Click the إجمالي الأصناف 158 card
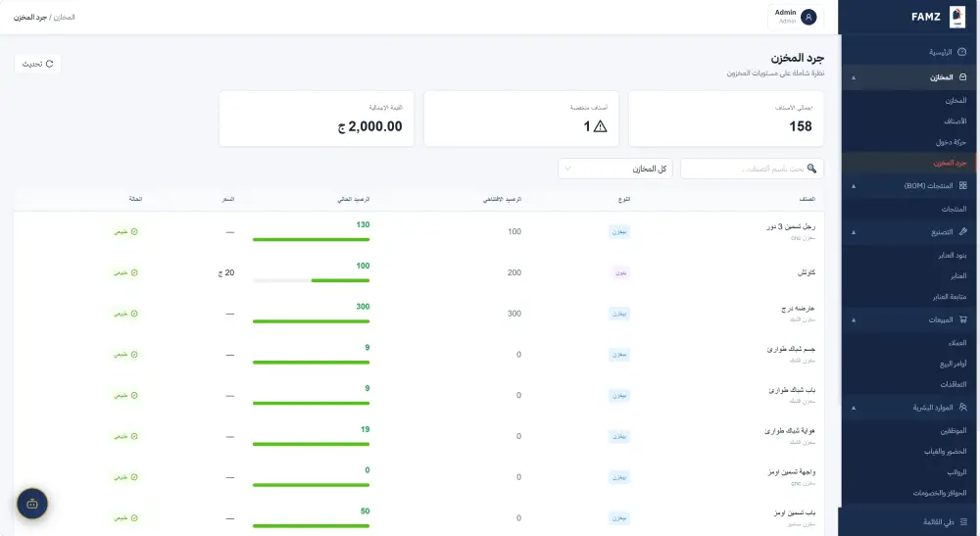Screen dimensions: 980x536 point(725,119)
